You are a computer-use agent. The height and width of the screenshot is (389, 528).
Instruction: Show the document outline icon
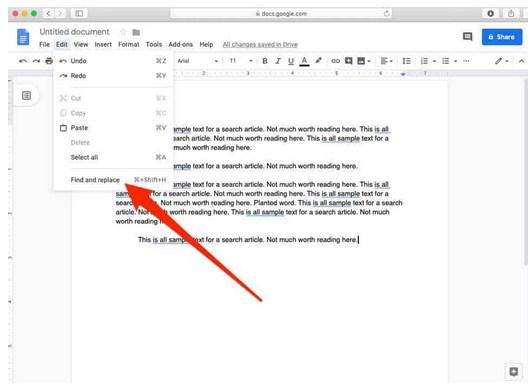(26, 95)
